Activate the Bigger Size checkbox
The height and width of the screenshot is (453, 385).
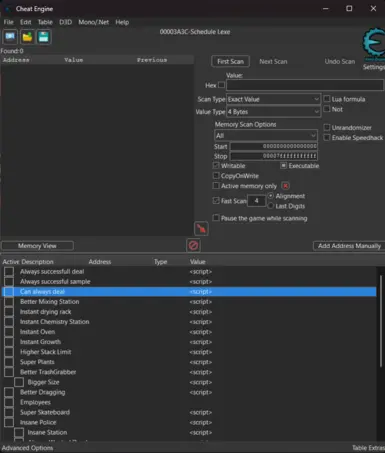tap(19, 382)
